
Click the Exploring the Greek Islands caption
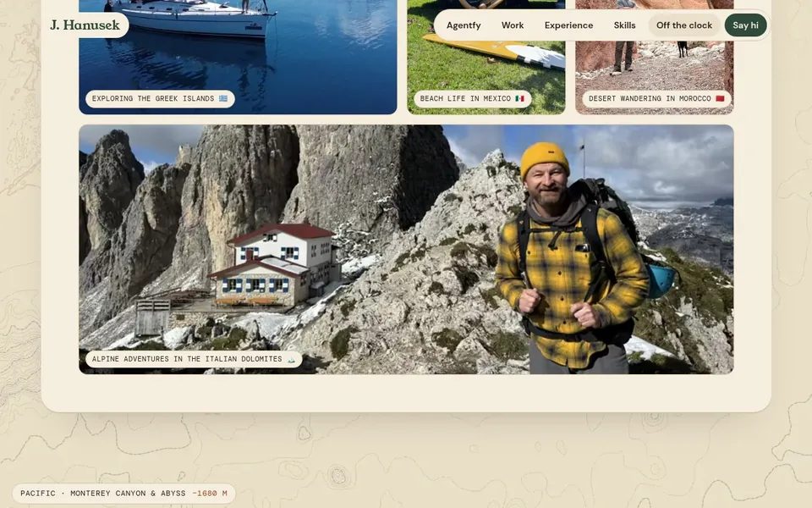[x=160, y=98]
